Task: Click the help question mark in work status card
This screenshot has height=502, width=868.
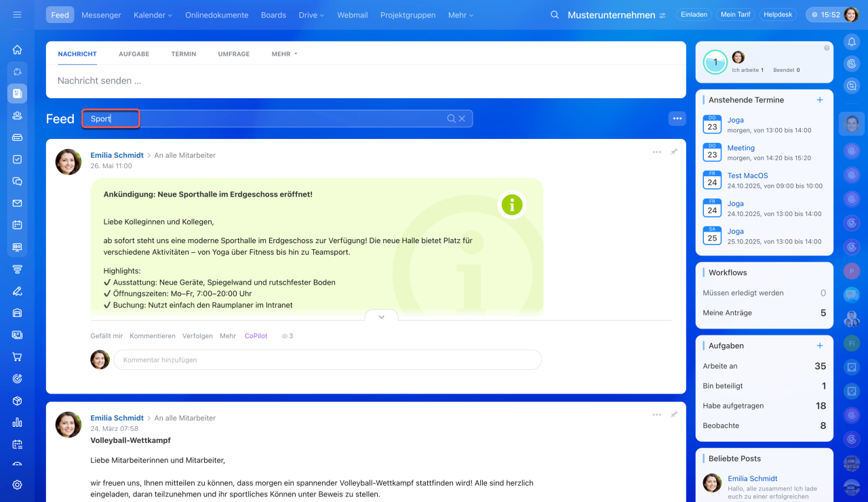Action: 827,48
